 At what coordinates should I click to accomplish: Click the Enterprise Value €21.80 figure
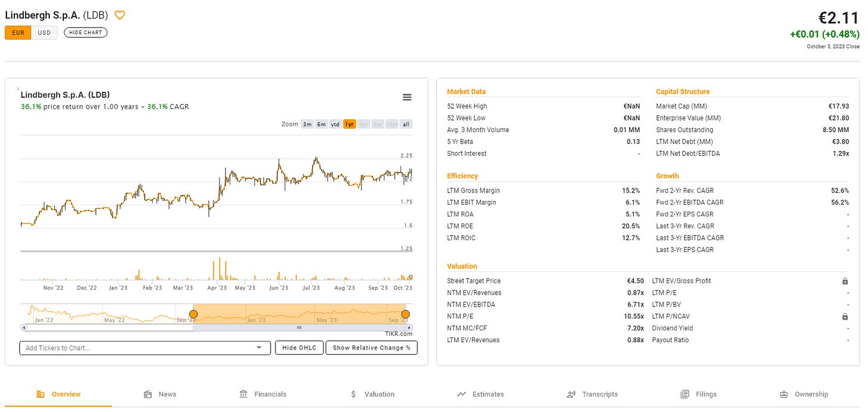tap(839, 118)
